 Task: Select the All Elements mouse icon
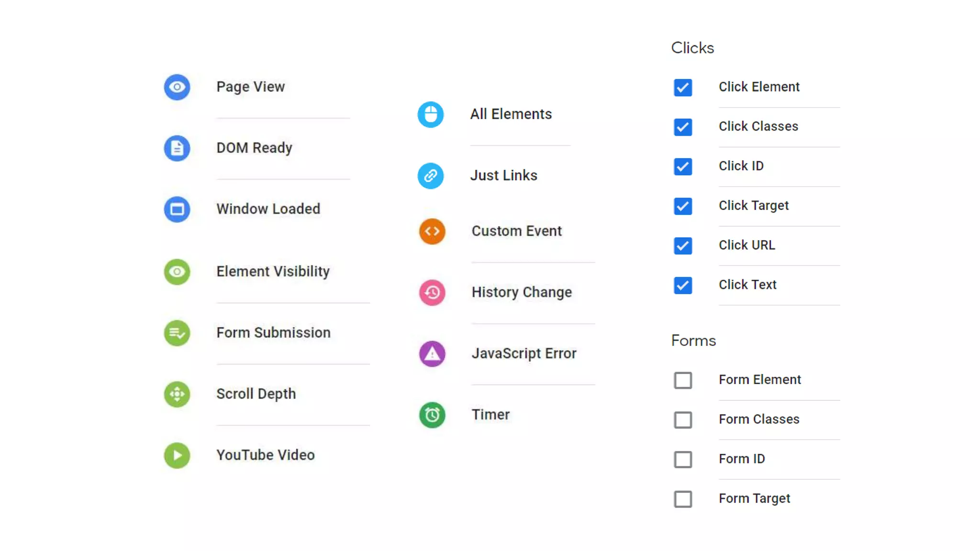click(x=431, y=114)
